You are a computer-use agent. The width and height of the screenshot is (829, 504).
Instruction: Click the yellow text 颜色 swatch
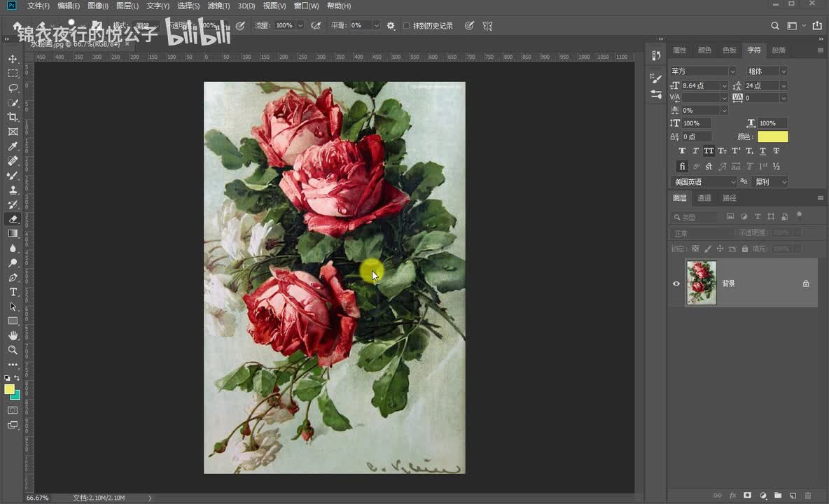pos(772,136)
